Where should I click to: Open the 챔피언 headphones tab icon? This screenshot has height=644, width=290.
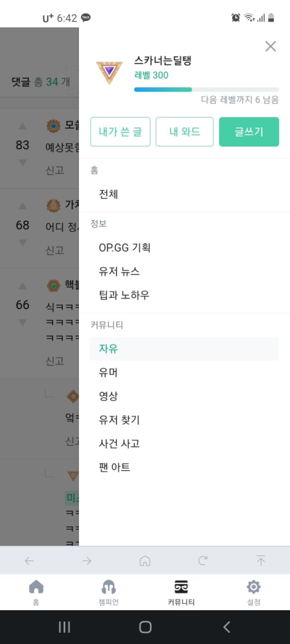108,587
